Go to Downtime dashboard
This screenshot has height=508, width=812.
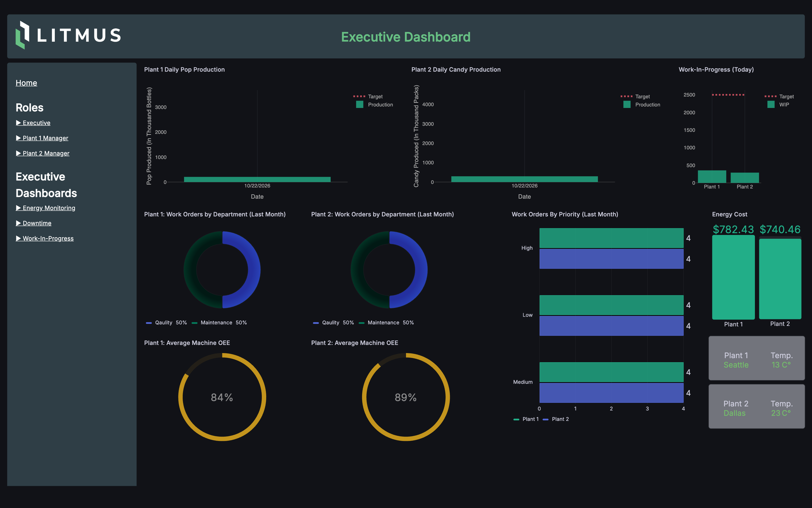[33, 223]
